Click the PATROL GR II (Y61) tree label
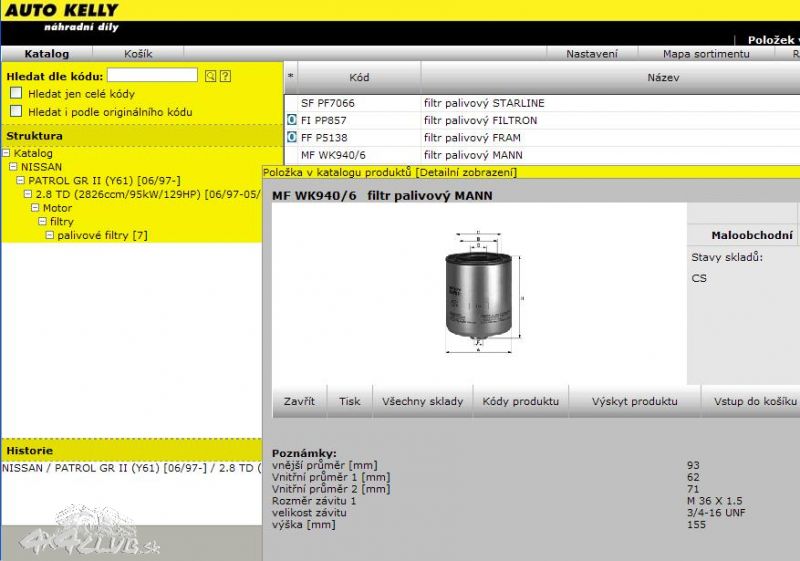Image resolution: width=800 pixels, height=561 pixels. tap(105, 181)
